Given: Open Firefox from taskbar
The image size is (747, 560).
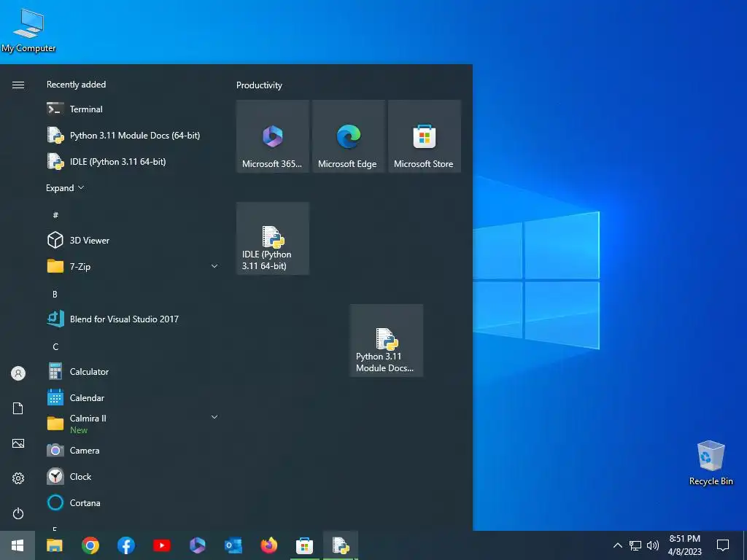Looking at the screenshot, I should (268, 545).
